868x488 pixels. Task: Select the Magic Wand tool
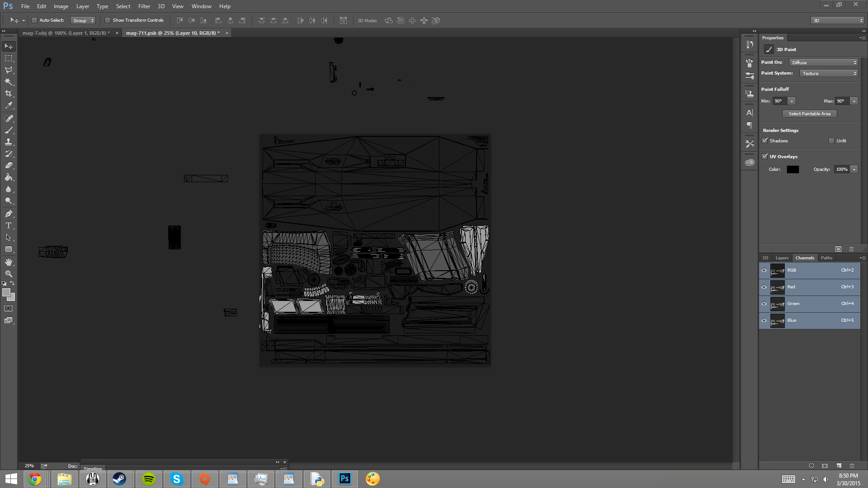click(9, 82)
